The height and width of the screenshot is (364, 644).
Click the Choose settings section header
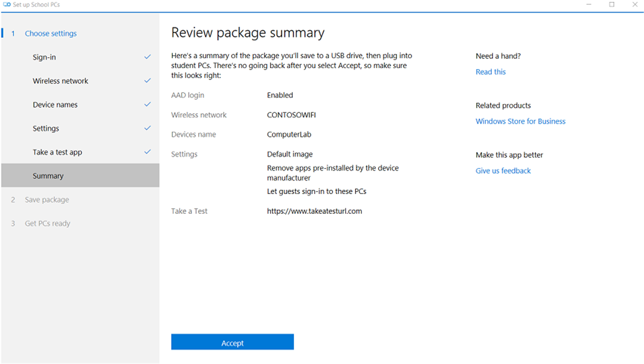tap(51, 34)
